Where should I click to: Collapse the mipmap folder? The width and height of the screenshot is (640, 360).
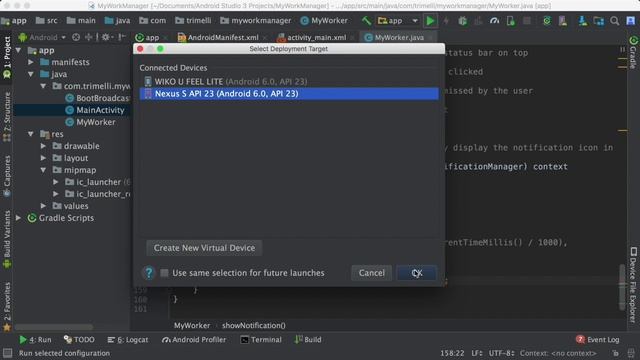pyautogui.click(x=43, y=170)
